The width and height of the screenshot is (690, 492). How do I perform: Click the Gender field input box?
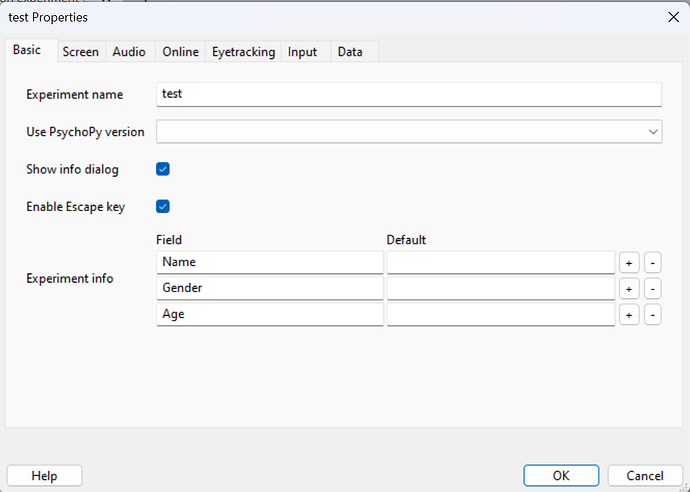(x=270, y=288)
